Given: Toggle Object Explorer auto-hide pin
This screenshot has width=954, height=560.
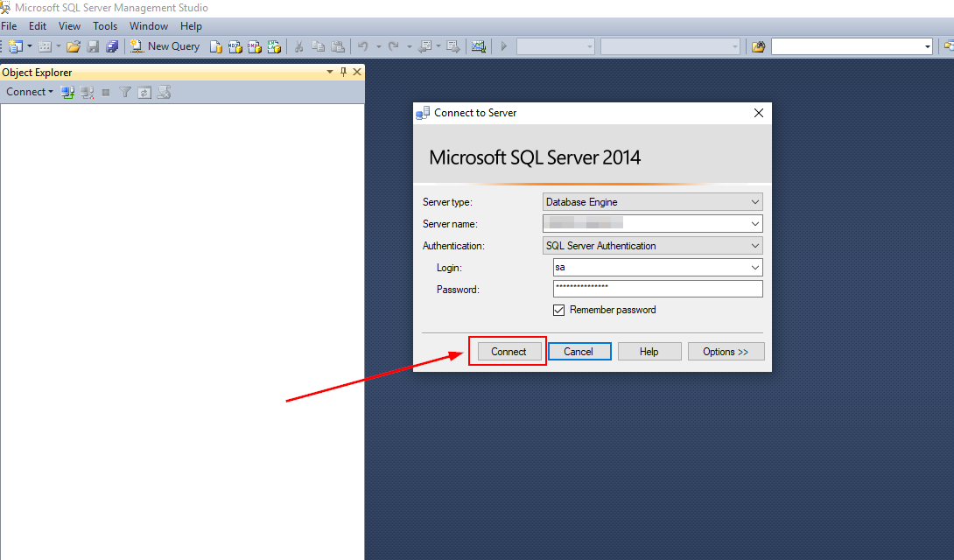Looking at the screenshot, I should (343, 72).
